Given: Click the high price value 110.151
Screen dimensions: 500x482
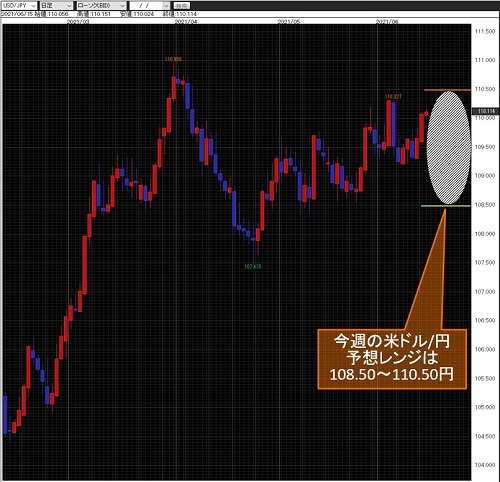Looking at the screenshot, I should pos(100,14).
